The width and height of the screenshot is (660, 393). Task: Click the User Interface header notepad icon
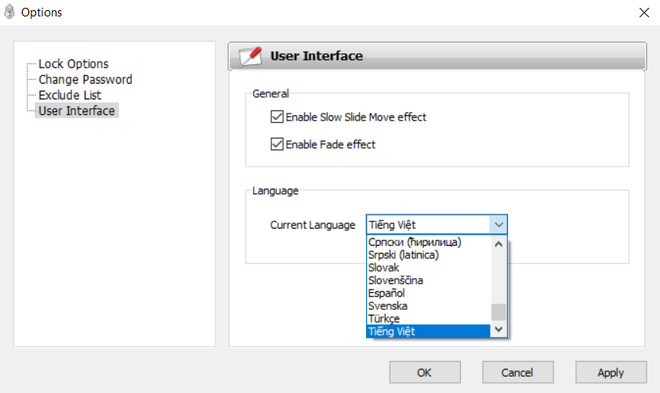pyautogui.click(x=250, y=56)
